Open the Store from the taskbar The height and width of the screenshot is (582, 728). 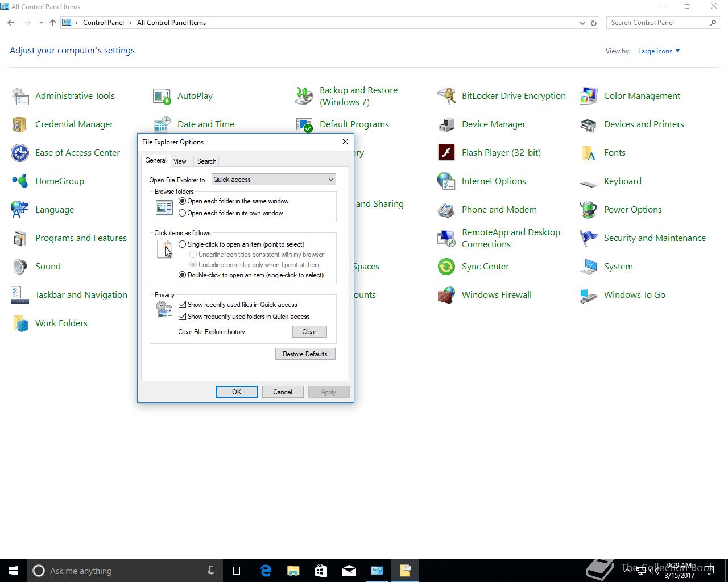(x=321, y=571)
